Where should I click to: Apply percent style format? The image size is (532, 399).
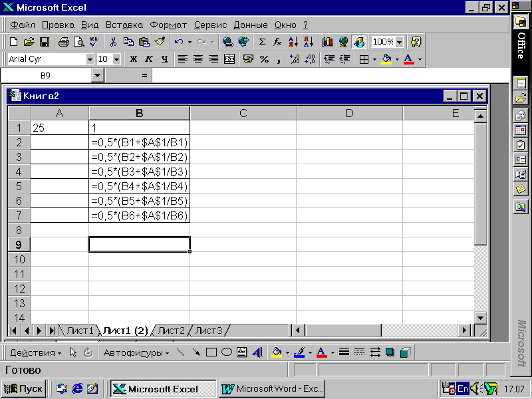(264, 59)
